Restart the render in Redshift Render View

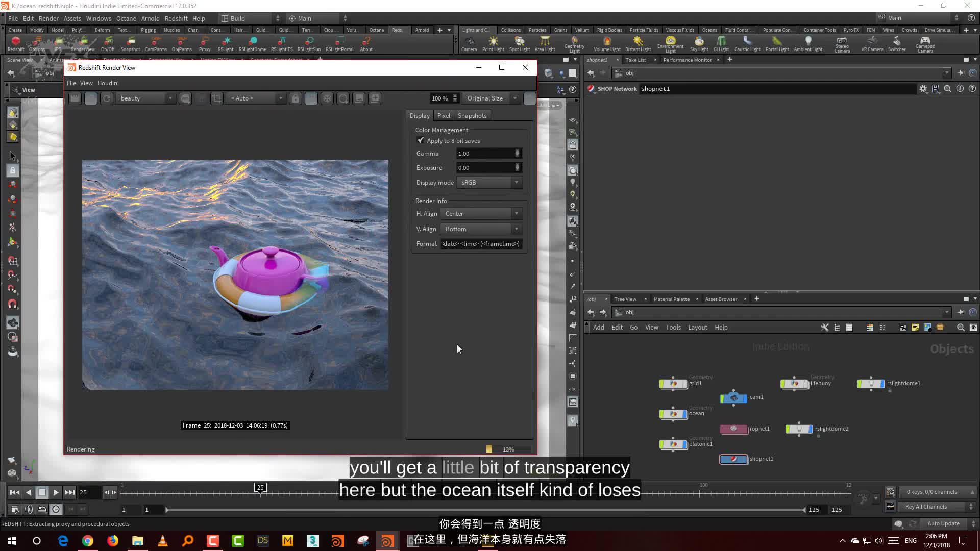click(x=107, y=98)
